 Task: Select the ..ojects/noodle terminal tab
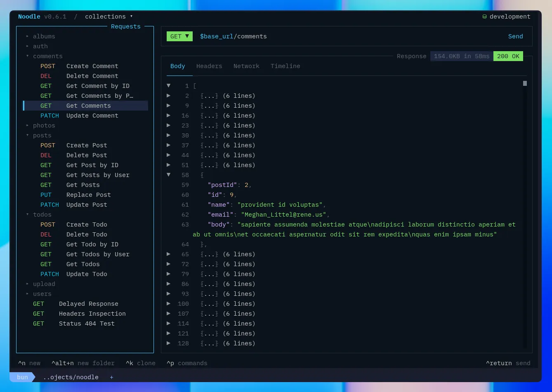(71, 377)
